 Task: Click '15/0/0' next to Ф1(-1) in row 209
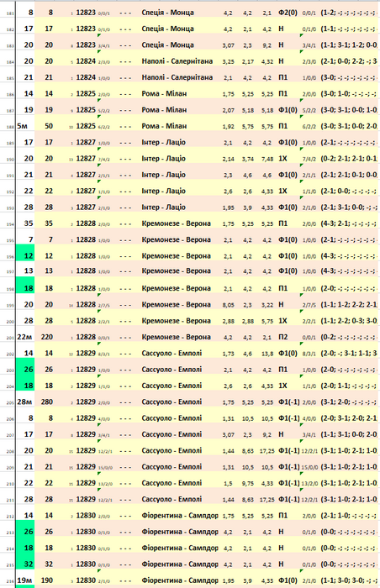pos(309,468)
